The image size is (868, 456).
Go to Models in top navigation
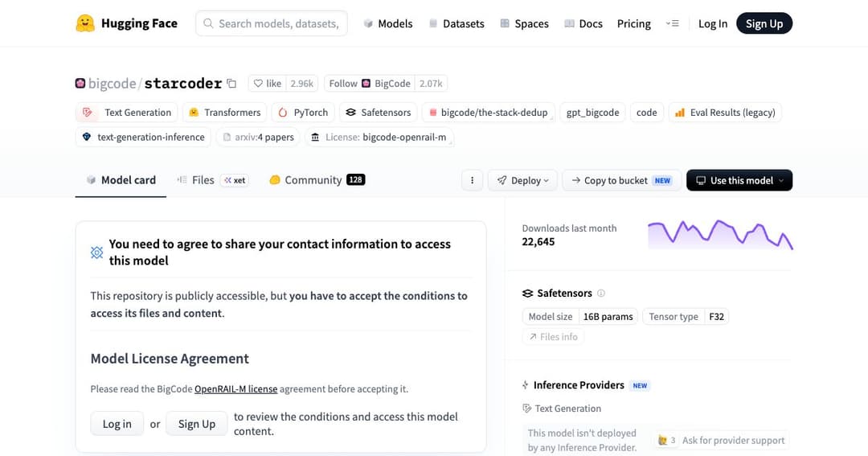pyautogui.click(x=387, y=23)
